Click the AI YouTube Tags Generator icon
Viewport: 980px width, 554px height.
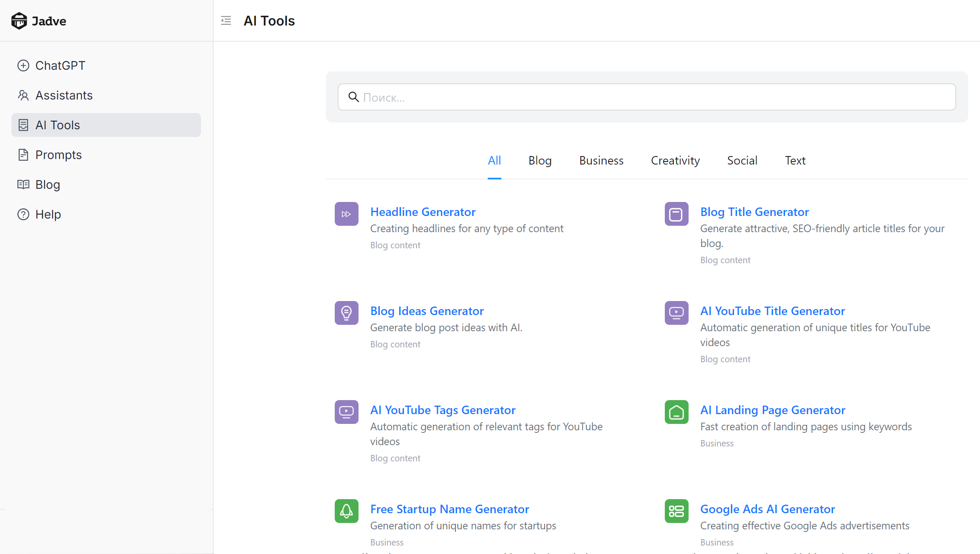point(346,412)
